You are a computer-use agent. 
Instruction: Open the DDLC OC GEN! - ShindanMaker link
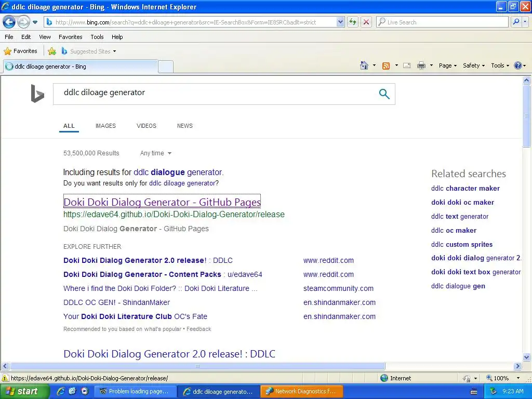click(117, 303)
